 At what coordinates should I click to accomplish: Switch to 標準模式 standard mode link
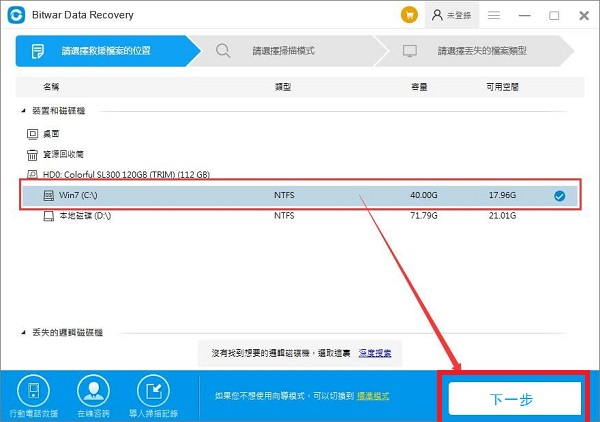(x=373, y=396)
